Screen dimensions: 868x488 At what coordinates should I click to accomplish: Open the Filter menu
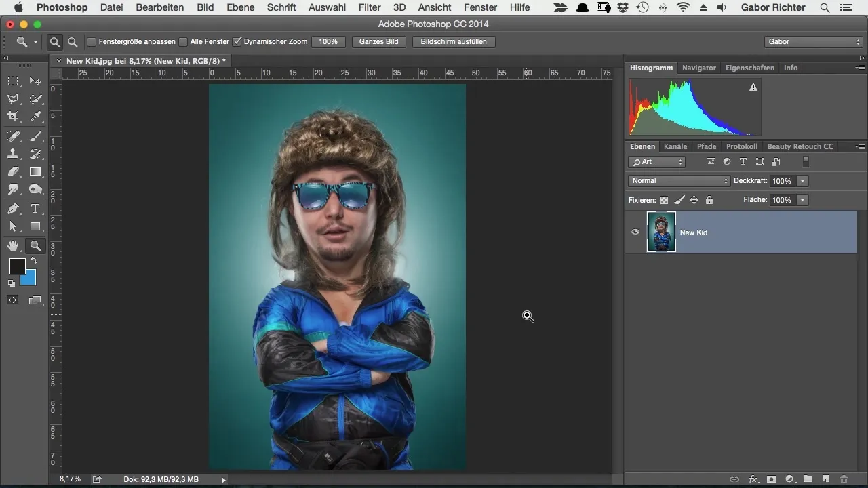point(369,7)
